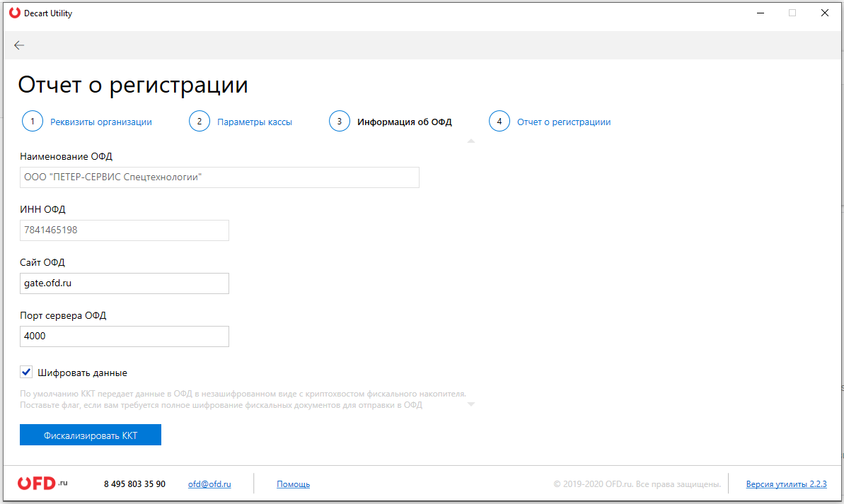Select the "Информация об ОФД" step
This screenshot has height=504, width=844.
point(405,122)
